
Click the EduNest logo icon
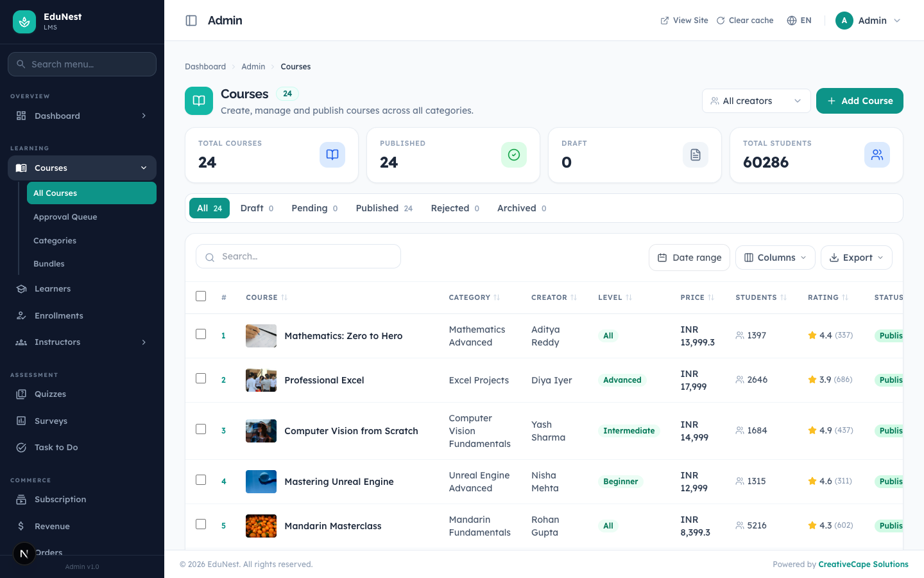[24, 22]
